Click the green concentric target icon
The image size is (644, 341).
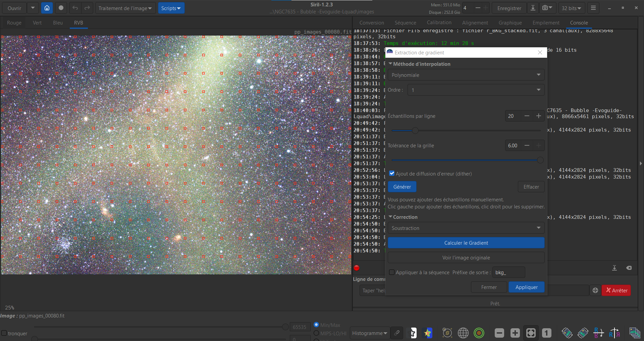tap(479, 333)
